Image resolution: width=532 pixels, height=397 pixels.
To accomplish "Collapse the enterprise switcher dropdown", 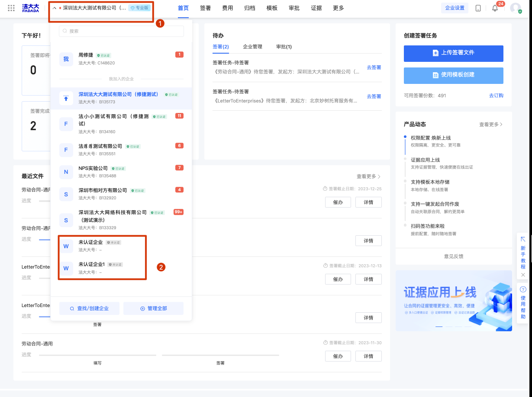I will pyautogui.click(x=55, y=8).
